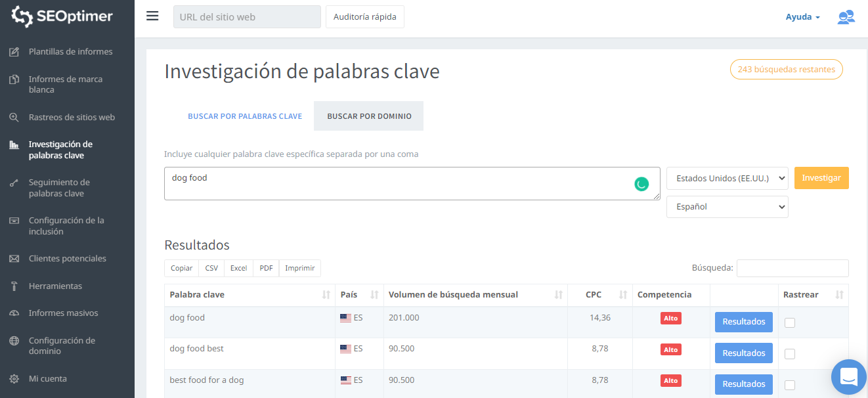Toggle Rastrear checkbox for best food for a dog
Screen dimensions: 868x398
[x=790, y=385]
